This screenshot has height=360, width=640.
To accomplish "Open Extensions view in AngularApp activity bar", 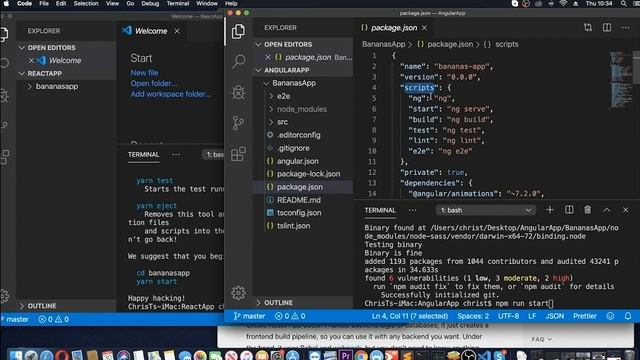I will click(x=238, y=154).
